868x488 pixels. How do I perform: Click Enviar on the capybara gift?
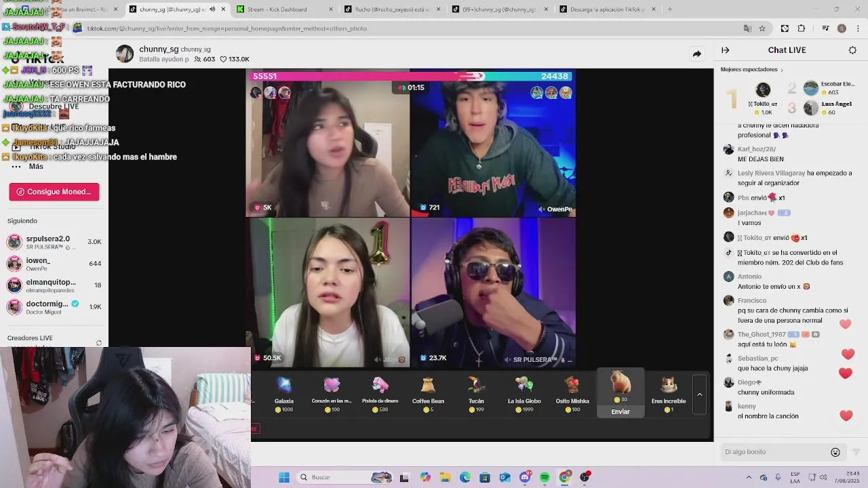(620, 411)
